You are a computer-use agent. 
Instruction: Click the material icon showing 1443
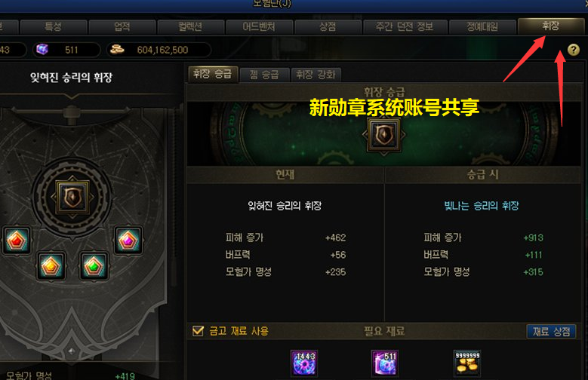pos(304,363)
